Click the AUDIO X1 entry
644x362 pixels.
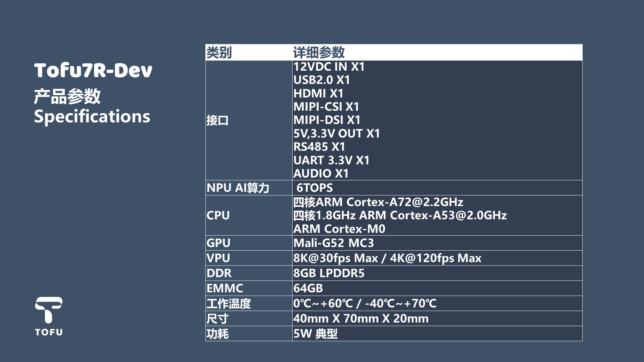coord(321,173)
